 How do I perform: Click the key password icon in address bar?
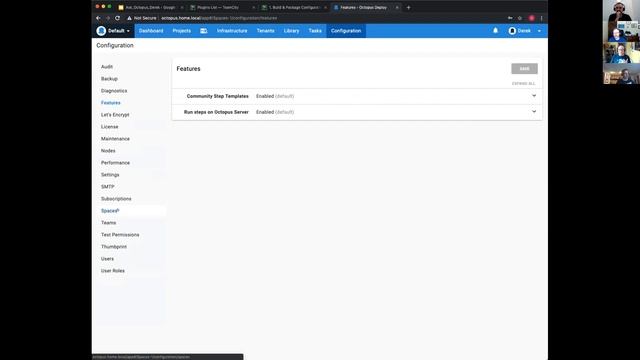tap(510, 18)
